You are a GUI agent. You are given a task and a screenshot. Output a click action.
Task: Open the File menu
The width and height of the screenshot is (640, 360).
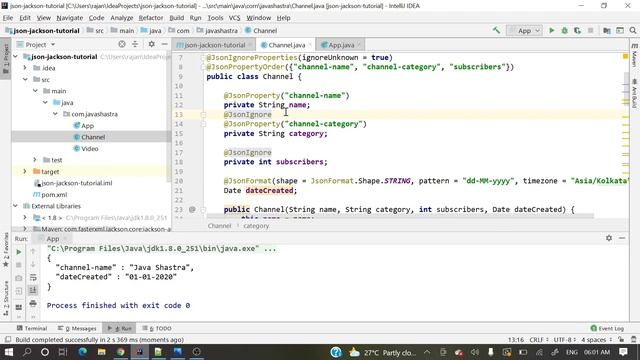8,18
